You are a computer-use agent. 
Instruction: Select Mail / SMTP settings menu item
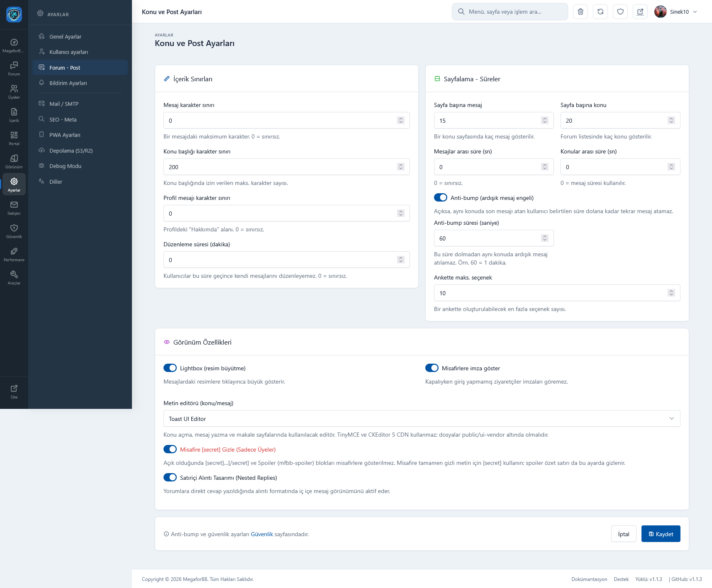coord(64,104)
